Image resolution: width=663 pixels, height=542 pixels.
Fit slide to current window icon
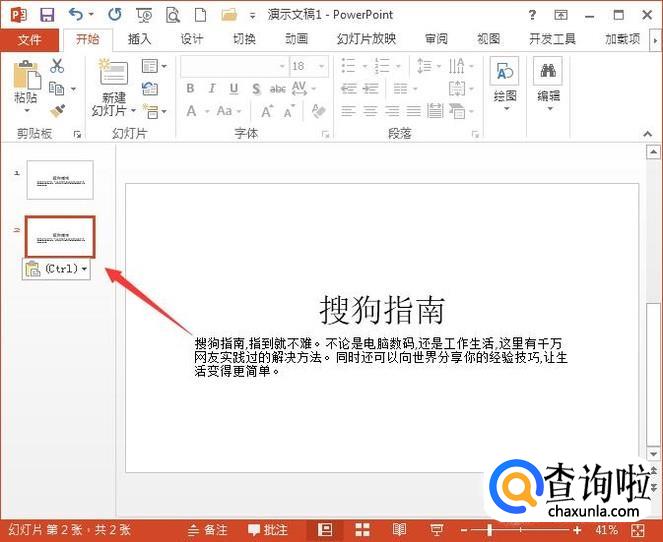638,530
